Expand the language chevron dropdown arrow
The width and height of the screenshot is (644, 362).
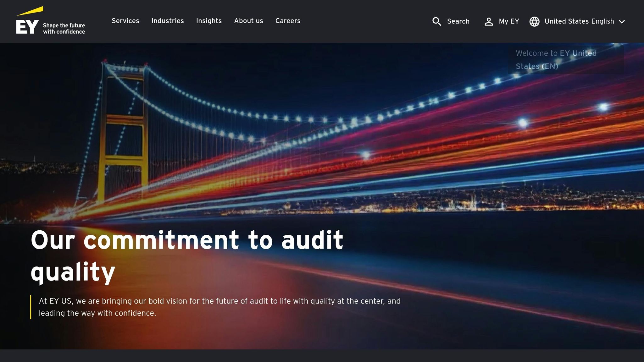coord(622,22)
